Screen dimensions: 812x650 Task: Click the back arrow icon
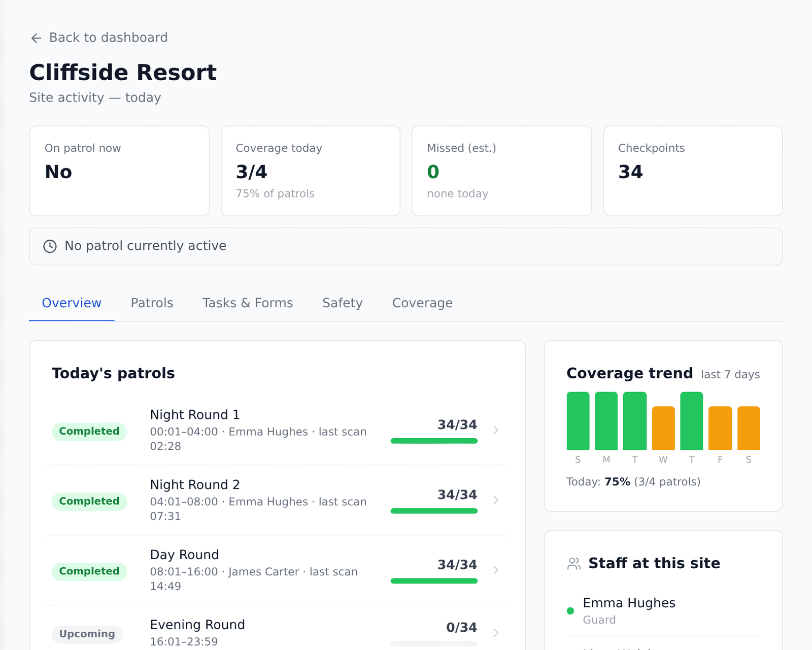(36, 38)
